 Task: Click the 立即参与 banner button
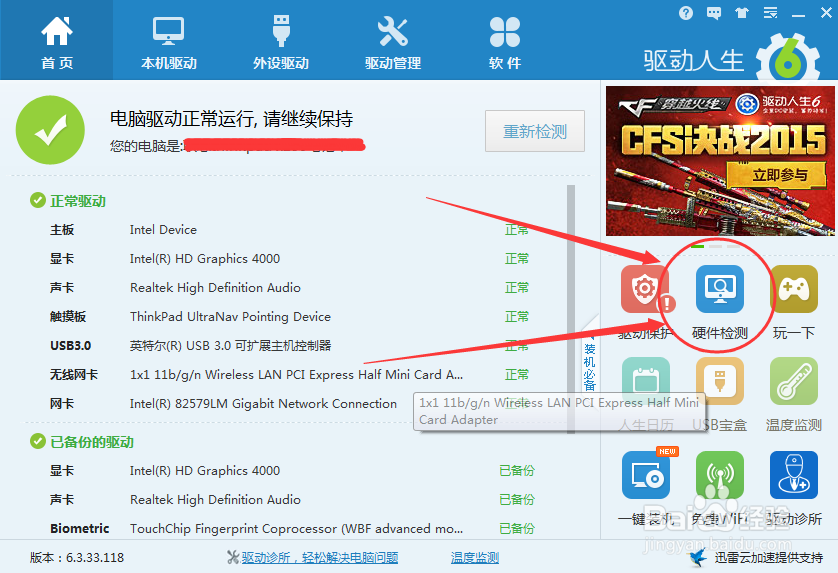[779, 175]
